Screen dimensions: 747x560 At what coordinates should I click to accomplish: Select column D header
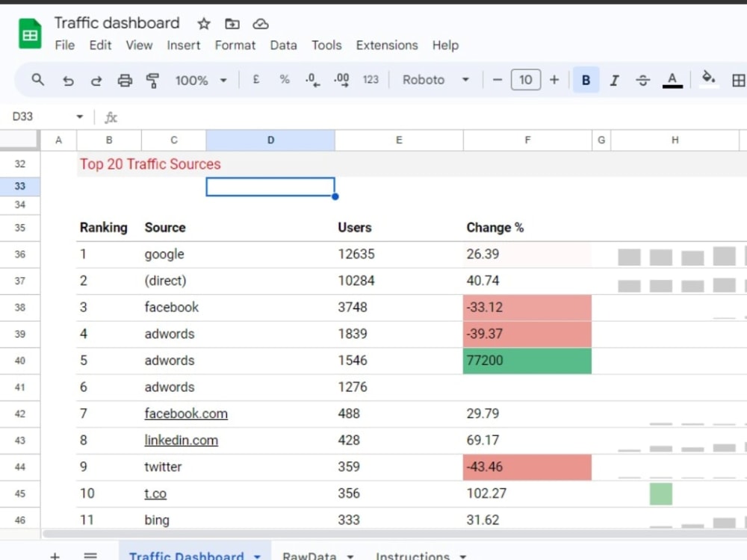pos(270,140)
